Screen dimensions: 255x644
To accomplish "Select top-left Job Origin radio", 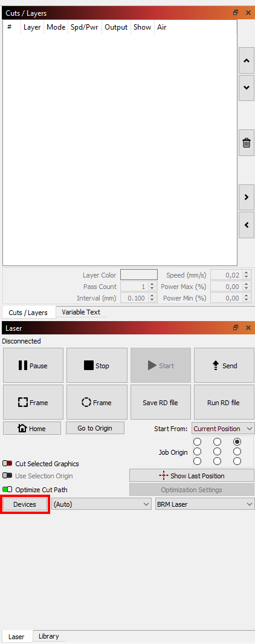I will pos(197,441).
